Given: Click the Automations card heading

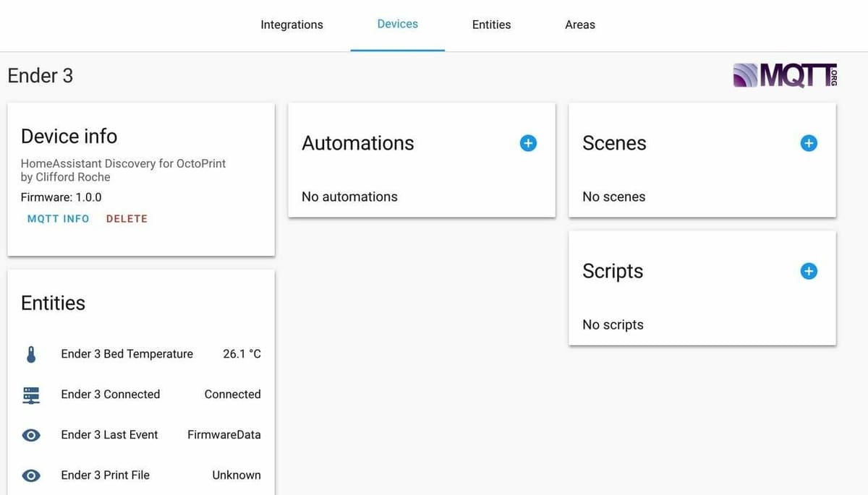Looking at the screenshot, I should tap(358, 143).
